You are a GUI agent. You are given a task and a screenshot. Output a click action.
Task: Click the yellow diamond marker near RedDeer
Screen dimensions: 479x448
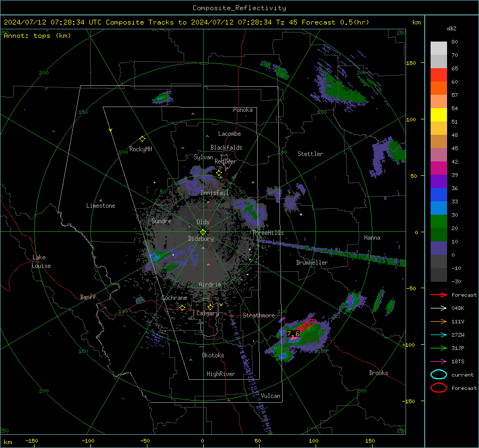coord(219,173)
